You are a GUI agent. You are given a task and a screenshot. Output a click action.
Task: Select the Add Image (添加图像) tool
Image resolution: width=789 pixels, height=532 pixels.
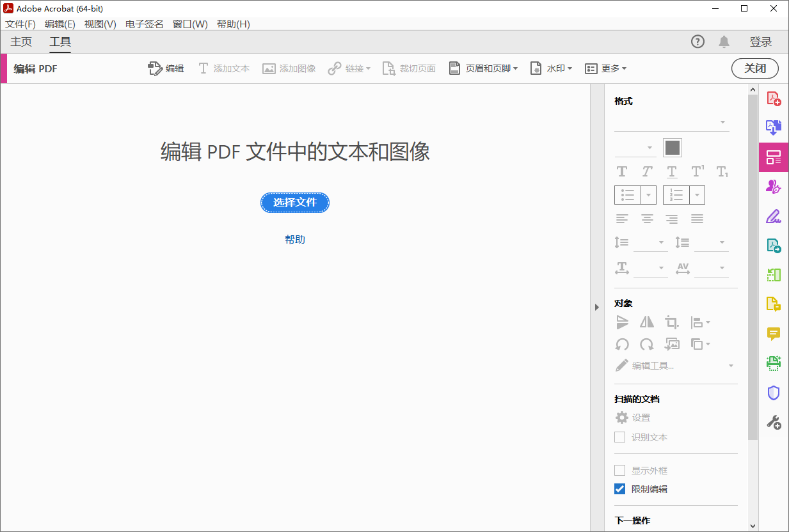pos(289,68)
